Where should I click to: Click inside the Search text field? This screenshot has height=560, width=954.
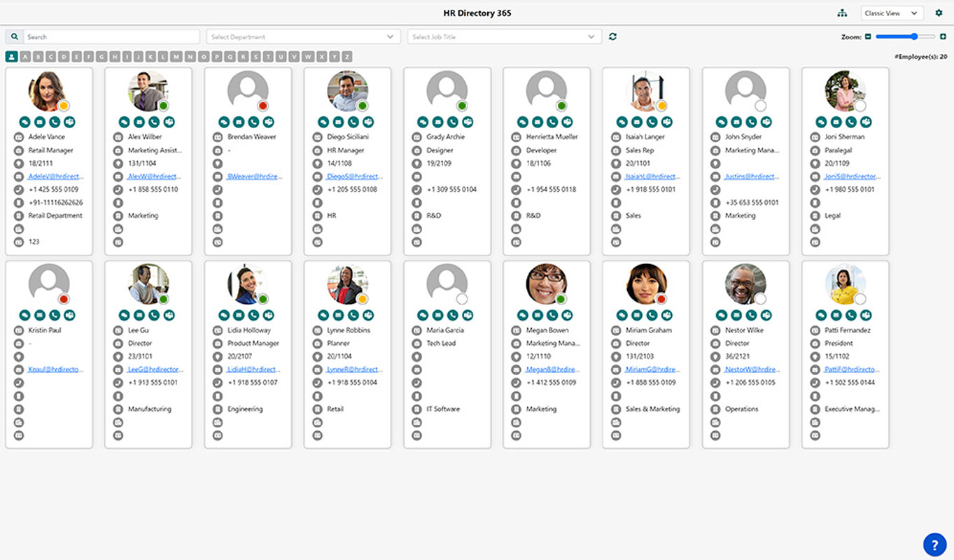(111, 36)
